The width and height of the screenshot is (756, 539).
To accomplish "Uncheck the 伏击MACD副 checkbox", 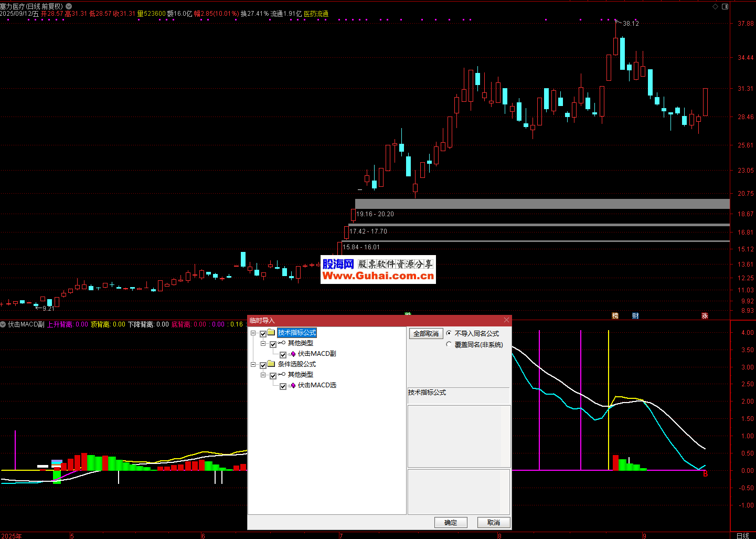I will 283,355.
